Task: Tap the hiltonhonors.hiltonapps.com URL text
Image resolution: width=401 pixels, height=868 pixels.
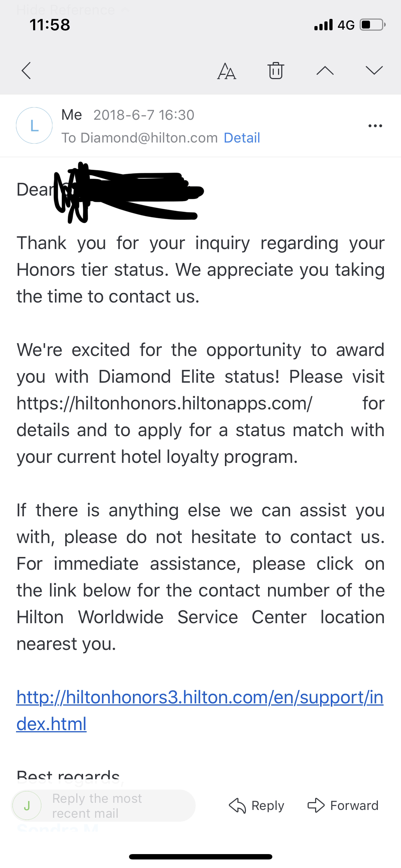Action: [x=164, y=404]
